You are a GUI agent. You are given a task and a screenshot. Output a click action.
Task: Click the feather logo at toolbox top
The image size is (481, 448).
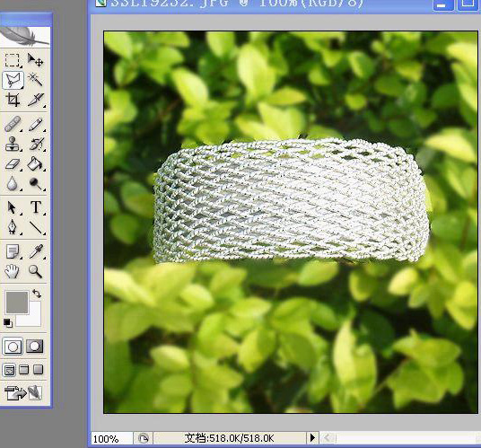coord(25,36)
